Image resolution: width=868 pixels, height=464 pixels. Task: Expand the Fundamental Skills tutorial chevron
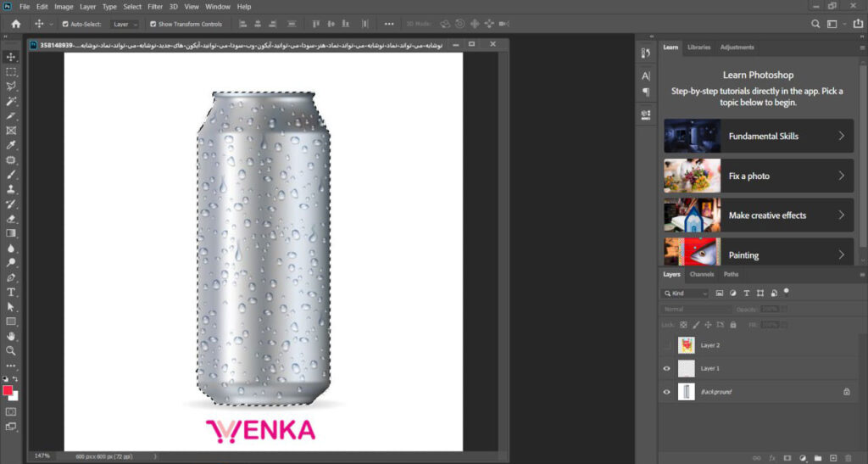(x=842, y=136)
